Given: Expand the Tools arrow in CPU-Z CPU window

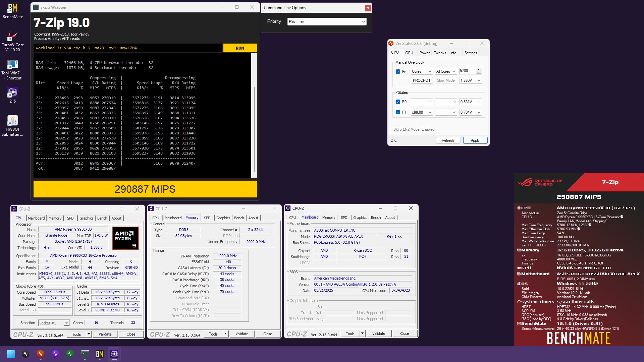Looking at the screenshot, I should pos(89,335).
